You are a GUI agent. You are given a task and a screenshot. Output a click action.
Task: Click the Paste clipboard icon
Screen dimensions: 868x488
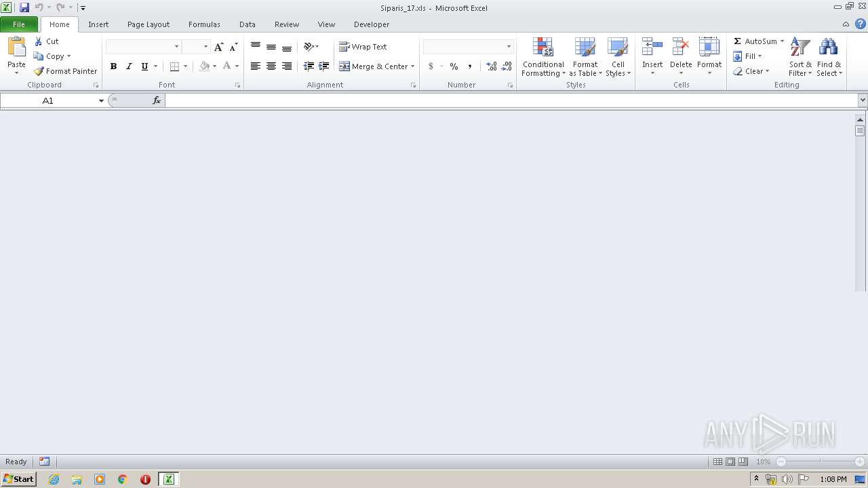point(16,47)
